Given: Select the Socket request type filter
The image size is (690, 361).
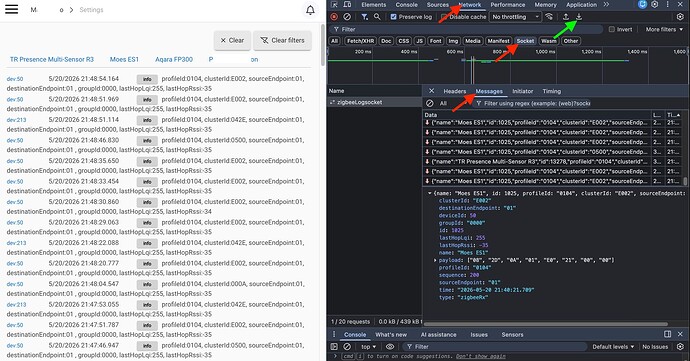Looking at the screenshot, I should [525, 41].
